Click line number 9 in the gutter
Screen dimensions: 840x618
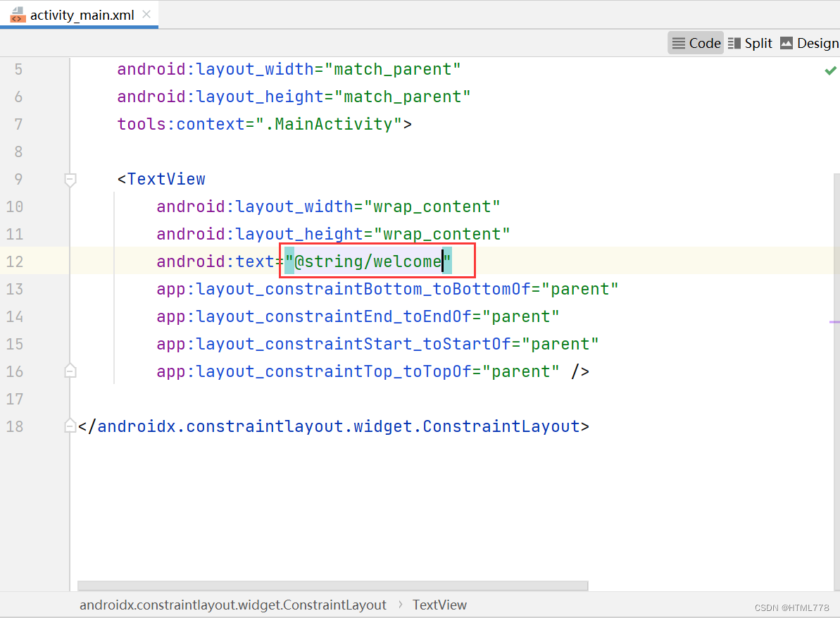coord(18,179)
